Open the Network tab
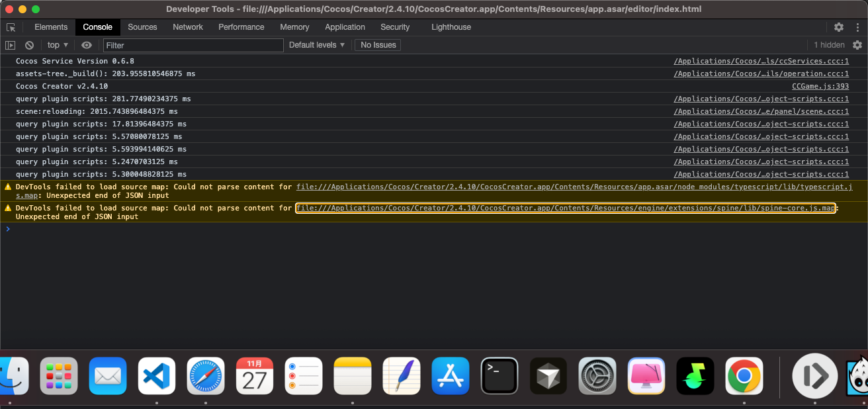Viewport: 868px width, 409px height. coord(188,27)
